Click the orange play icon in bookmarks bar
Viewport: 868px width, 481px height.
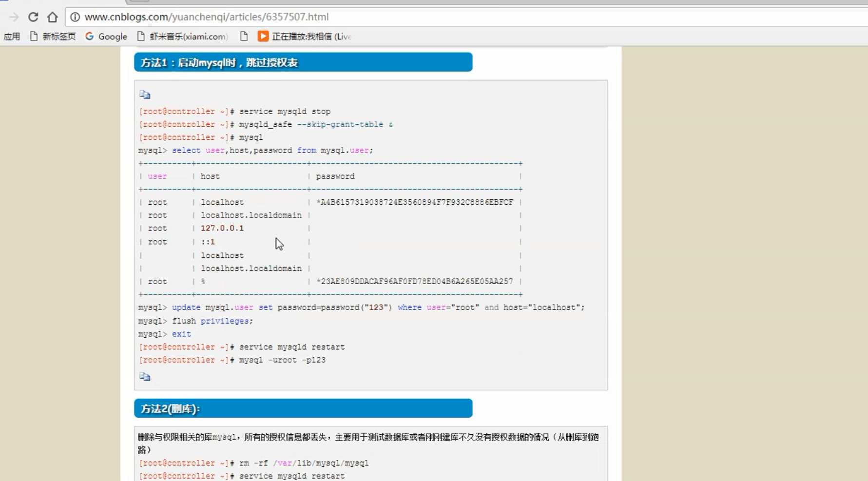coord(263,36)
